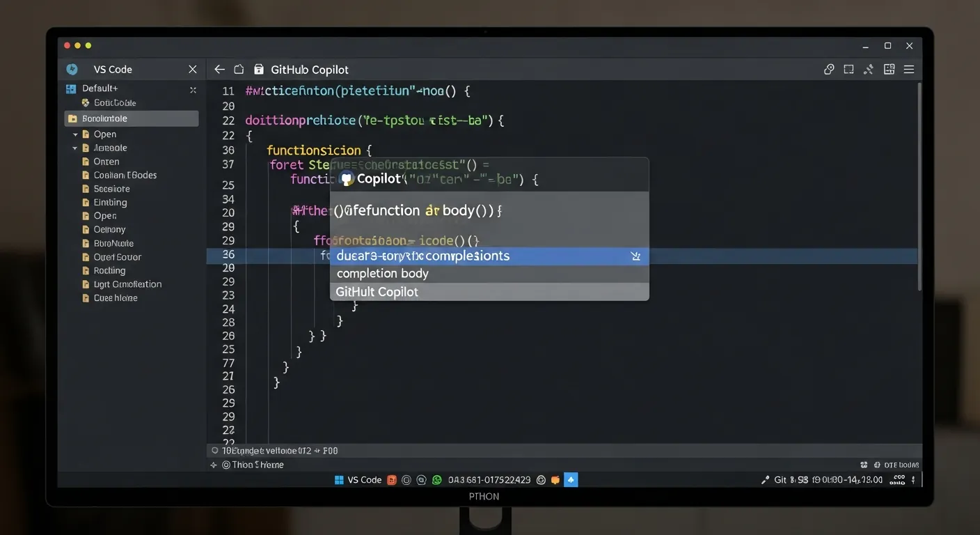Open the hamburger menu in the title bar
This screenshot has width=980, height=535.
pyautogui.click(x=909, y=69)
